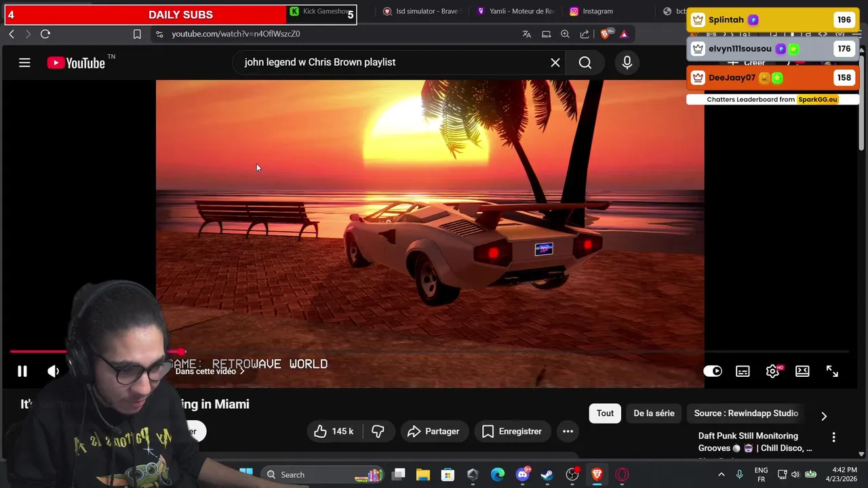Viewport: 868px width, 488px height.
Task: Launch Microsoft Edge from taskbar
Action: point(497,474)
